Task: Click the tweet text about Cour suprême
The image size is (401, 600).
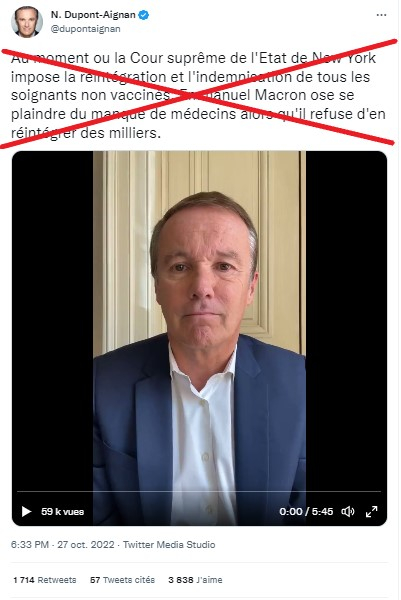Action: tap(198, 95)
